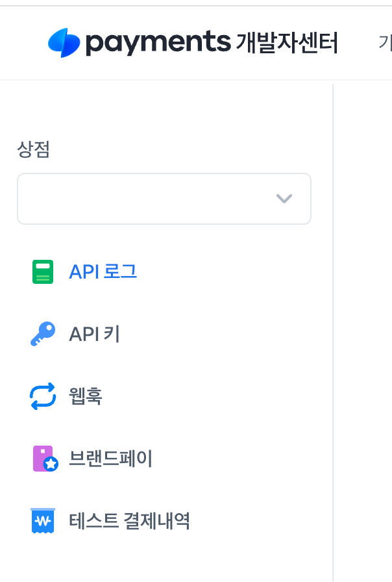Screen dimensions: 392x582
Task: Click the blue won receipt icon
Action: coord(43,520)
